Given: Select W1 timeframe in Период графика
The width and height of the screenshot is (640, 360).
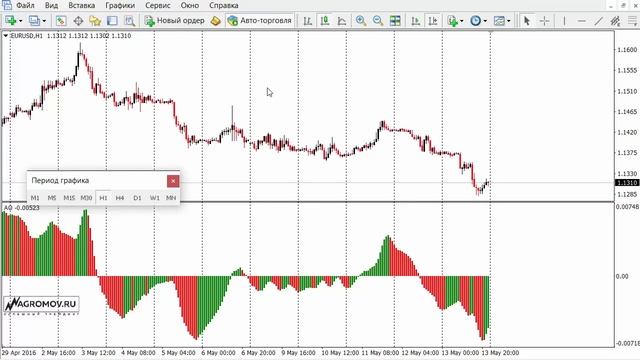Looking at the screenshot, I should tap(154, 198).
